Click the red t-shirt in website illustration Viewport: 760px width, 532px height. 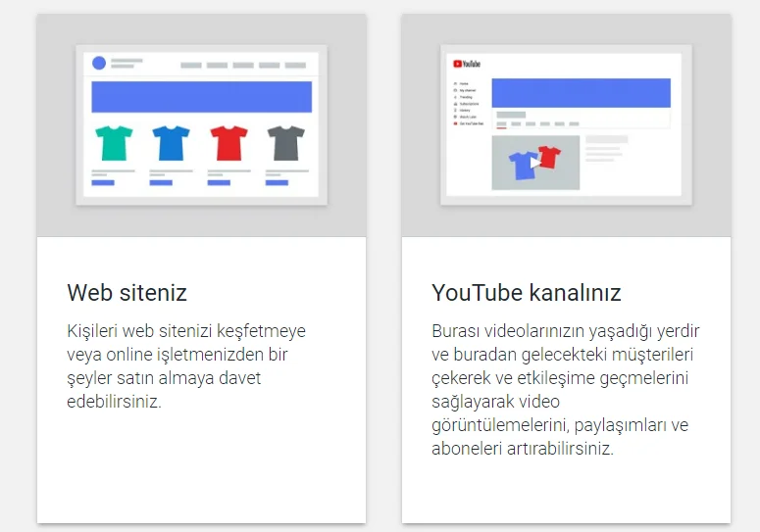pos(229,143)
